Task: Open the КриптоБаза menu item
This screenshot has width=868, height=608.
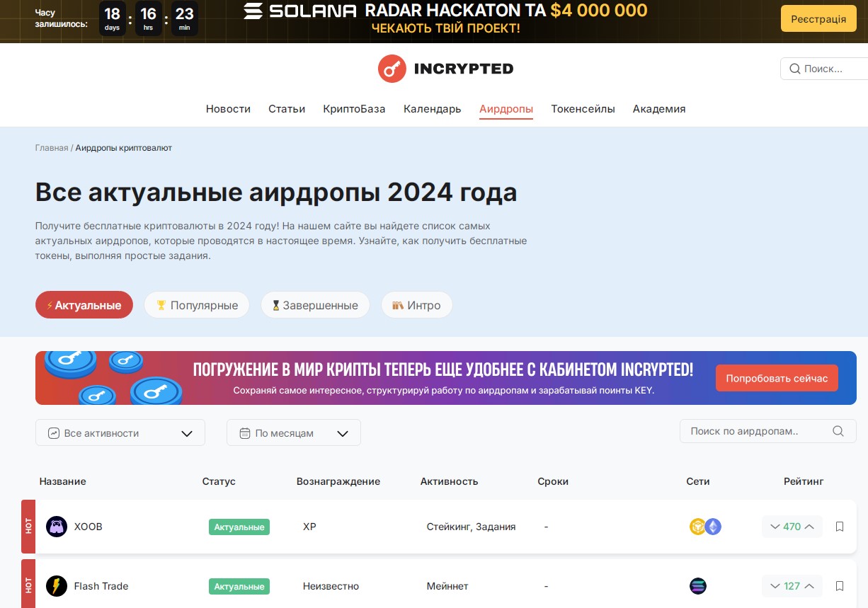Action: 354,109
